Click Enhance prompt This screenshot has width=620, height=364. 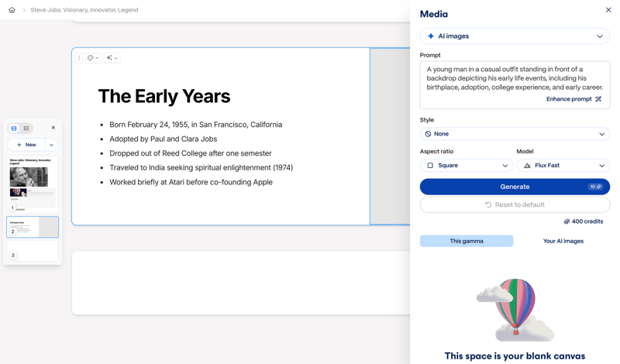(573, 99)
